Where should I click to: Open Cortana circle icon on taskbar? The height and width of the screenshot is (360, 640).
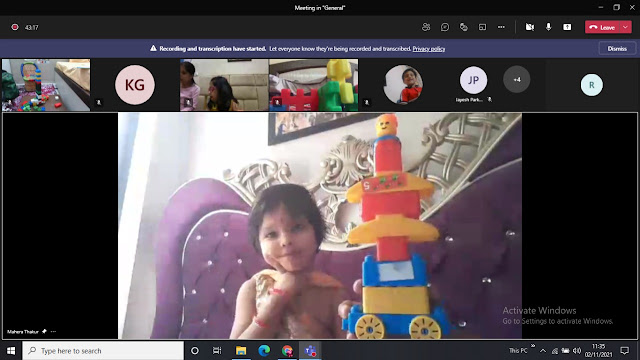coord(195,351)
